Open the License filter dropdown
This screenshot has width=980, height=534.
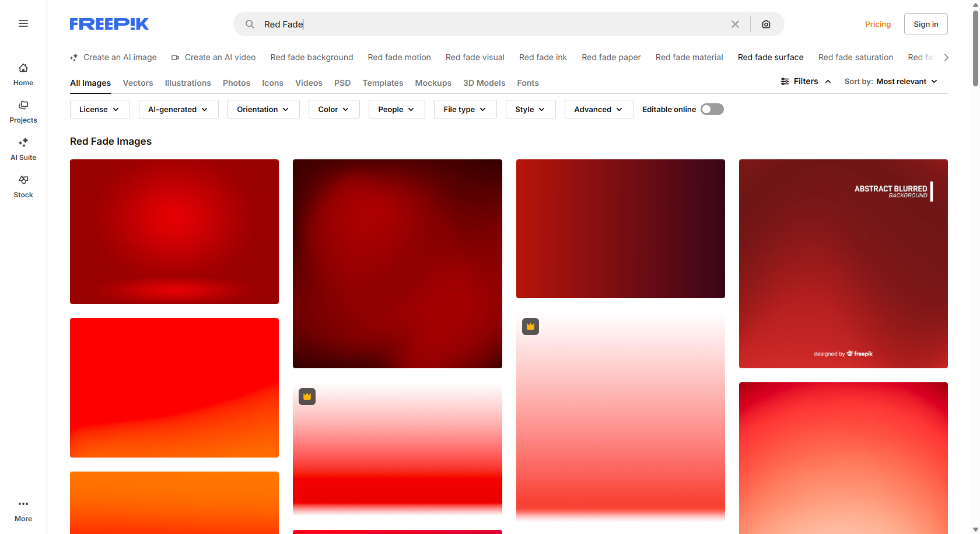99,109
